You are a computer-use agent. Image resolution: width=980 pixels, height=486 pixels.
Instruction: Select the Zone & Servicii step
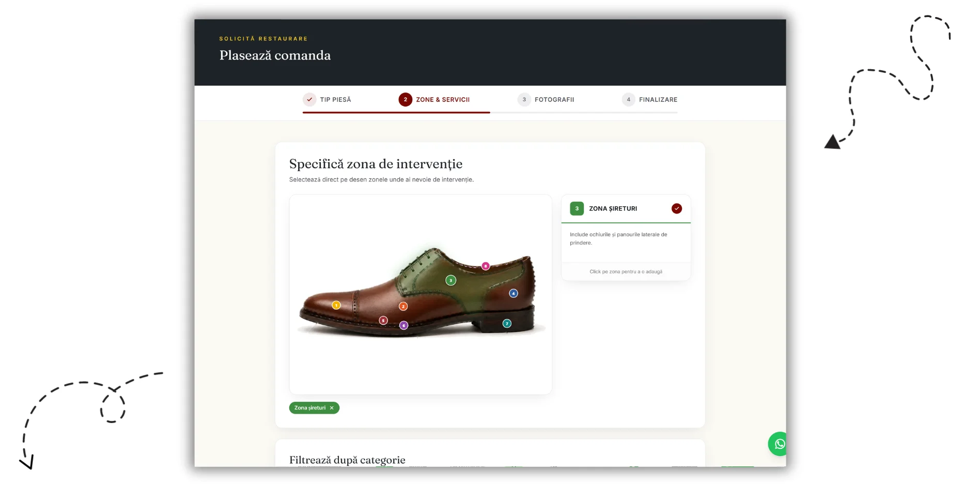pyautogui.click(x=434, y=99)
